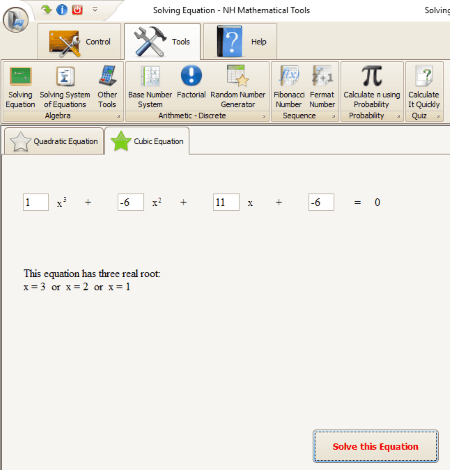Open the Fermat Number tool
The height and width of the screenshot is (470, 450).
click(322, 87)
